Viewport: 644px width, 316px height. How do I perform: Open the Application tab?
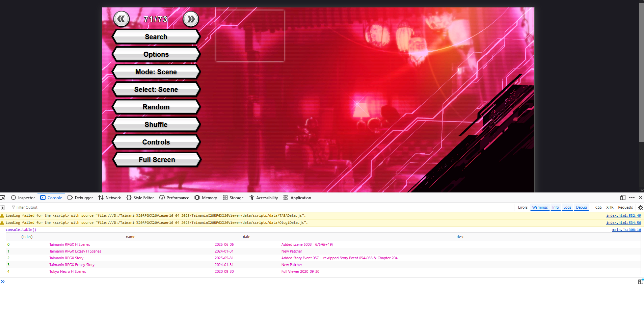[x=297, y=198]
